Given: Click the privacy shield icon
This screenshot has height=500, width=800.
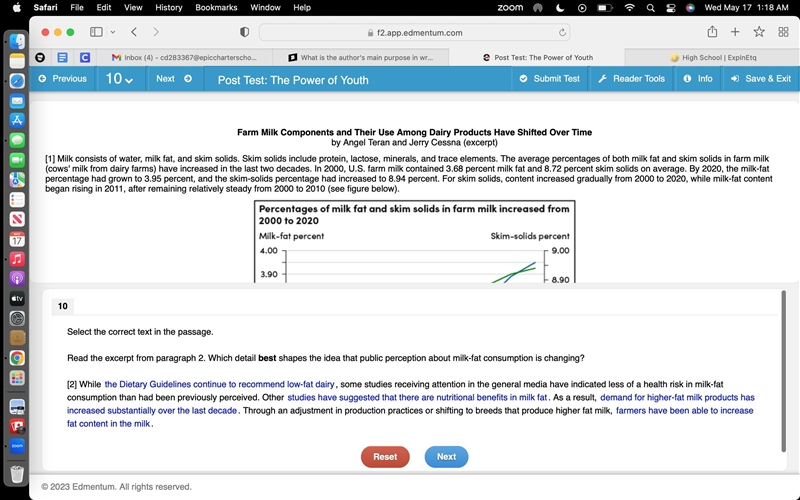Looking at the screenshot, I should (244, 32).
